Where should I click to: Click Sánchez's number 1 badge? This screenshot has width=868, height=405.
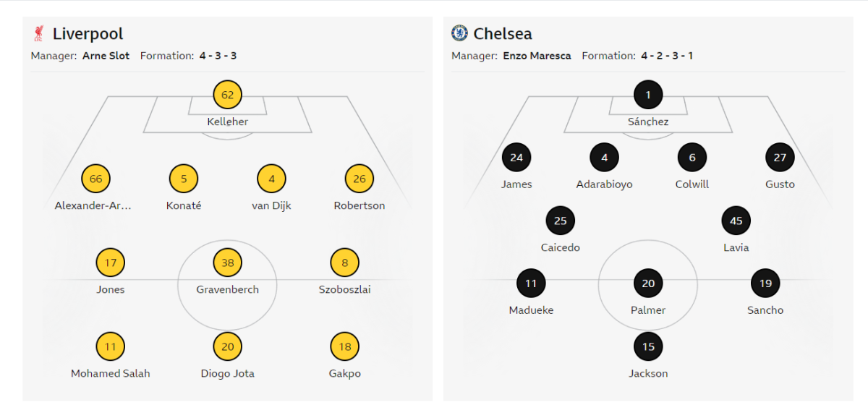click(648, 95)
